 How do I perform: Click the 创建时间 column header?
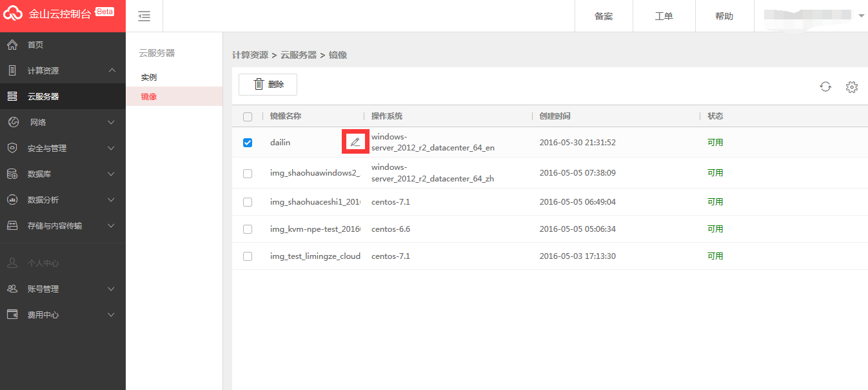555,116
